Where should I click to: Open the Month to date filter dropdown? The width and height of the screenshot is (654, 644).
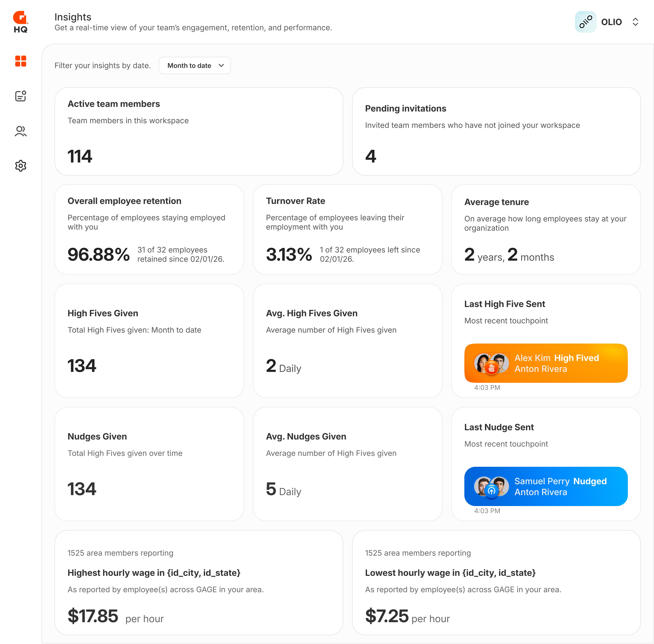coord(195,65)
